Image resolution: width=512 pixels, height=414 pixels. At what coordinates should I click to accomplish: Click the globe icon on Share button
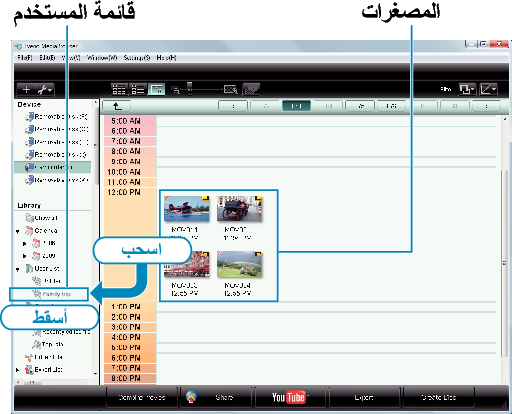click(x=192, y=397)
